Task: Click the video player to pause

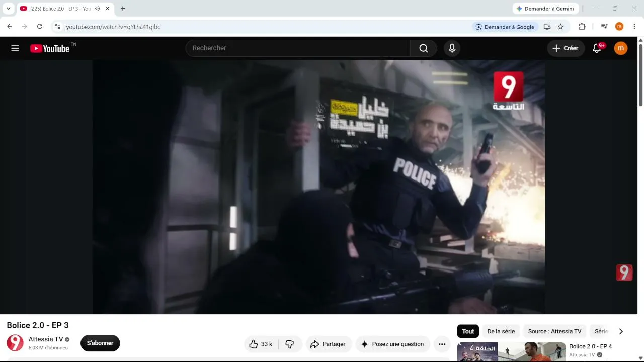Action: [x=318, y=187]
